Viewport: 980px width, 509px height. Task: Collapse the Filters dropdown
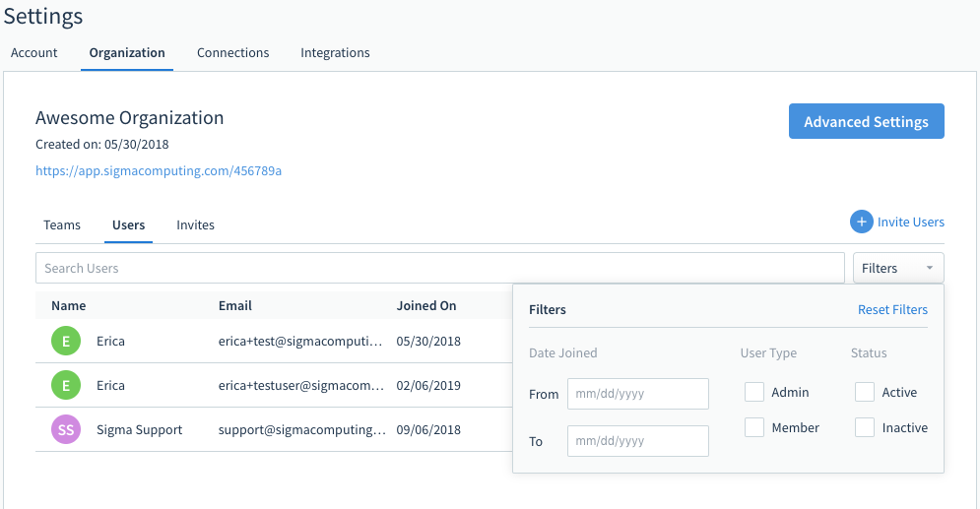coord(898,268)
